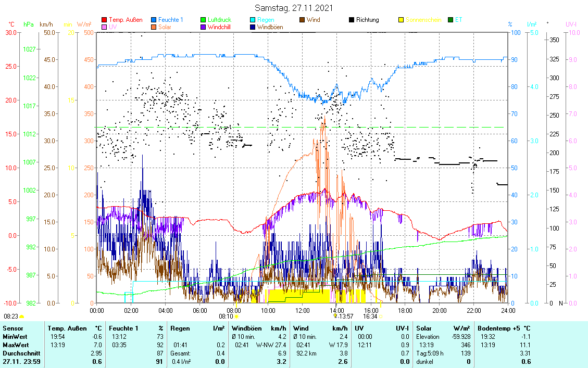Click the green Luftdruck legend square
The height and width of the screenshot is (368, 588).
(203, 20)
